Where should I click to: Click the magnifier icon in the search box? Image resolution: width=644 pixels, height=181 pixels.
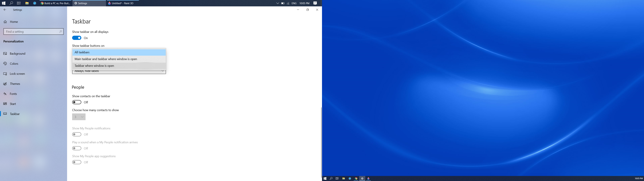tap(61, 32)
